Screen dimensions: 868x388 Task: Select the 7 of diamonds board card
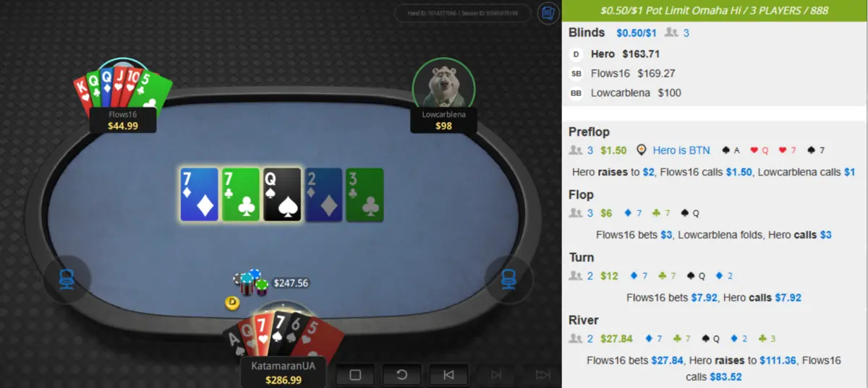[199, 194]
